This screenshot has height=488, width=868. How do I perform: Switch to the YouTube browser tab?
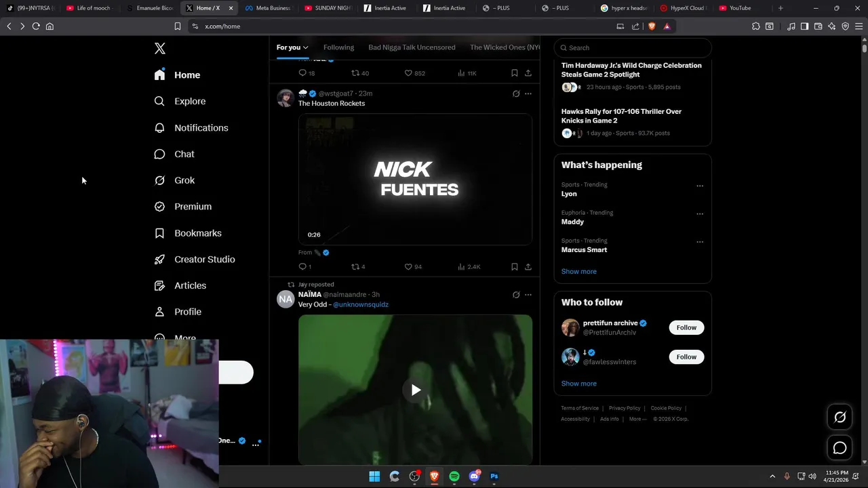[739, 8]
